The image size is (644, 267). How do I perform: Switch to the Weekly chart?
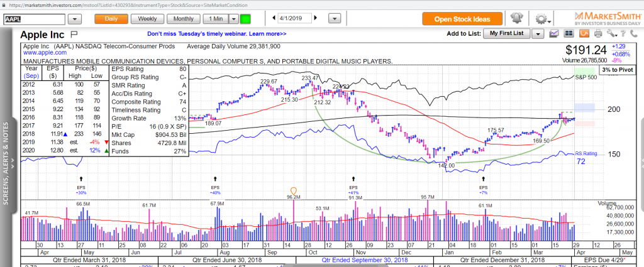tap(147, 19)
